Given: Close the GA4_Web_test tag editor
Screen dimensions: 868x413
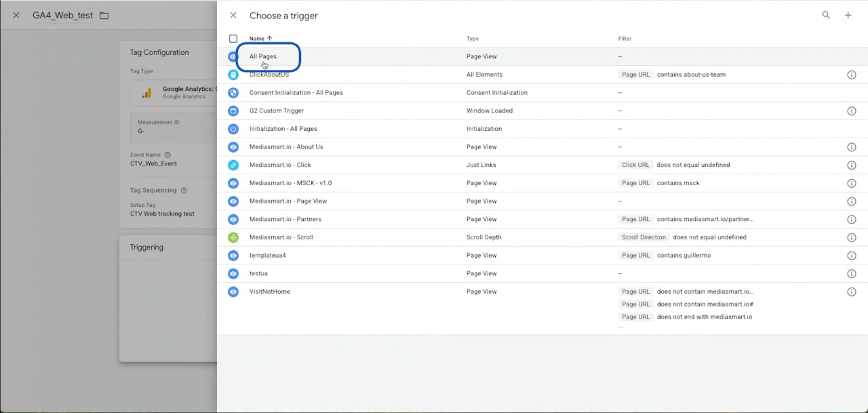Looking at the screenshot, I should [x=16, y=15].
